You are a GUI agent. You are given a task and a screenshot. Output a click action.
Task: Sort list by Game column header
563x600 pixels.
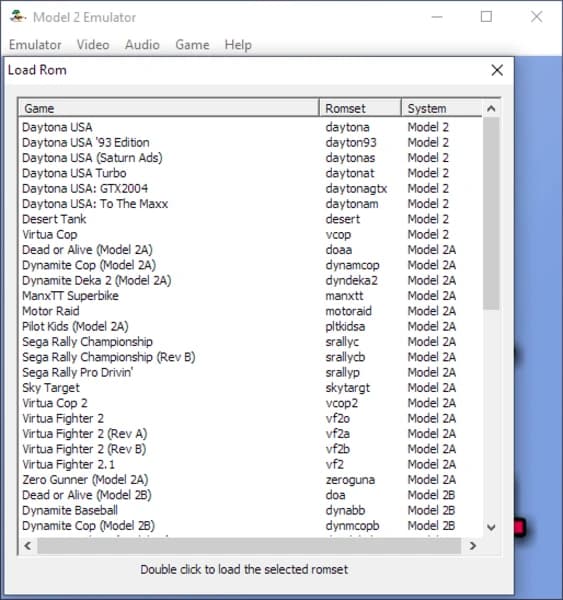(x=168, y=108)
